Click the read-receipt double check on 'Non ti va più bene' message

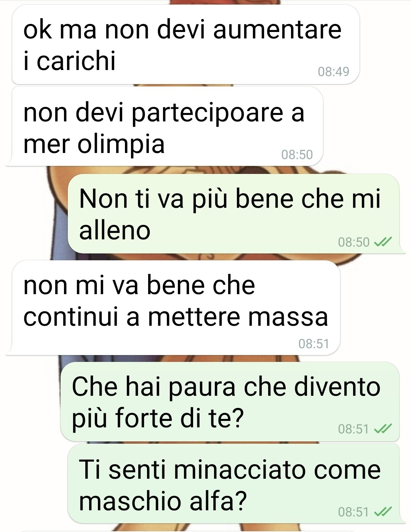pyautogui.click(x=382, y=242)
